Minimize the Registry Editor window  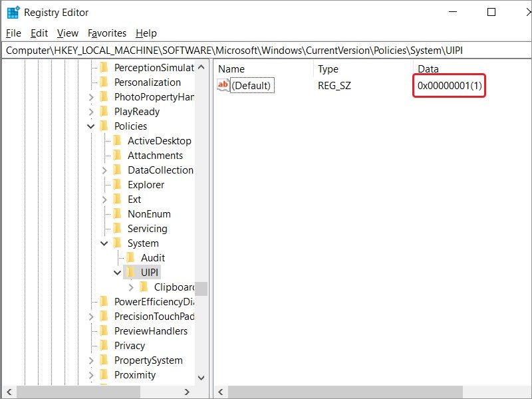(x=453, y=12)
